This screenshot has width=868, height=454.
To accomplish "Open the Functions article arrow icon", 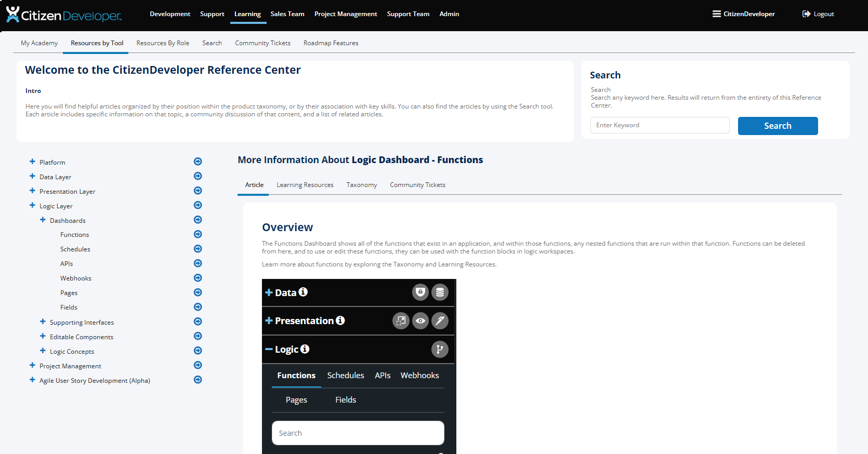I will click(198, 234).
